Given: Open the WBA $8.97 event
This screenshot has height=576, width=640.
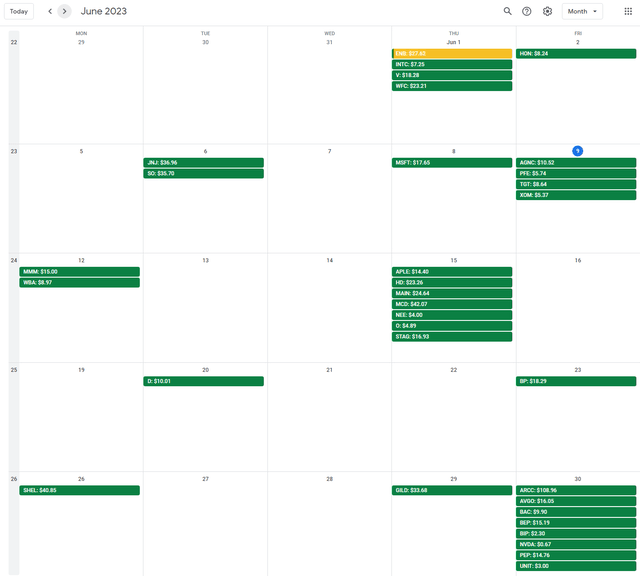Looking at the screenshot, I should (80, 282).
